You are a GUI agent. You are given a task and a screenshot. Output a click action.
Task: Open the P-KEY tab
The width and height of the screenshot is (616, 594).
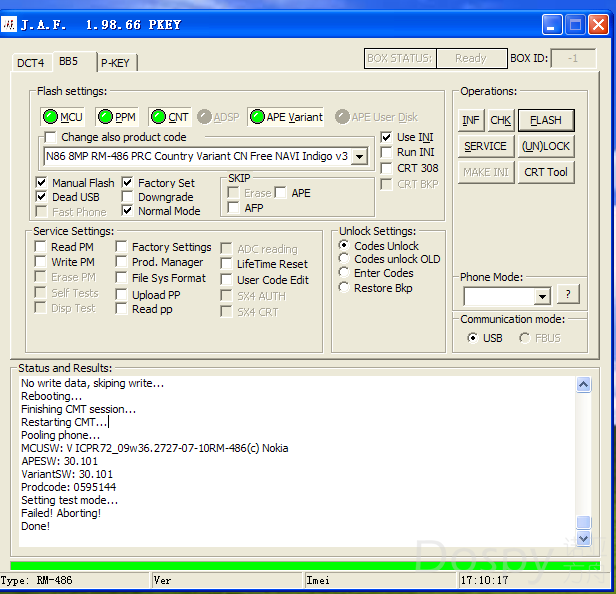[x=116, y=63]
